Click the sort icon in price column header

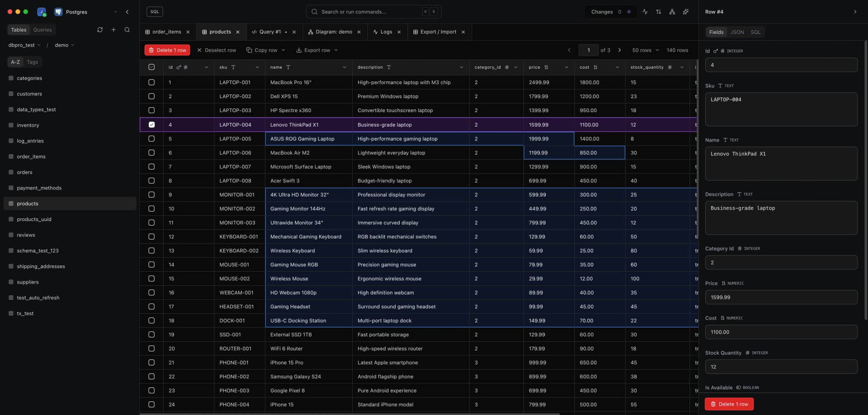pyautogui.click(x=546, y=67)
